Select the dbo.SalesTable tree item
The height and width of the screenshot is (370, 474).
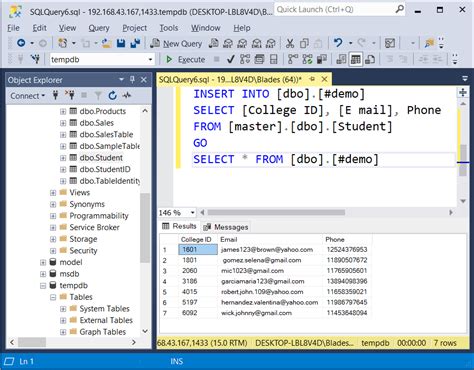pyautogui.click(x=106, y=135)
